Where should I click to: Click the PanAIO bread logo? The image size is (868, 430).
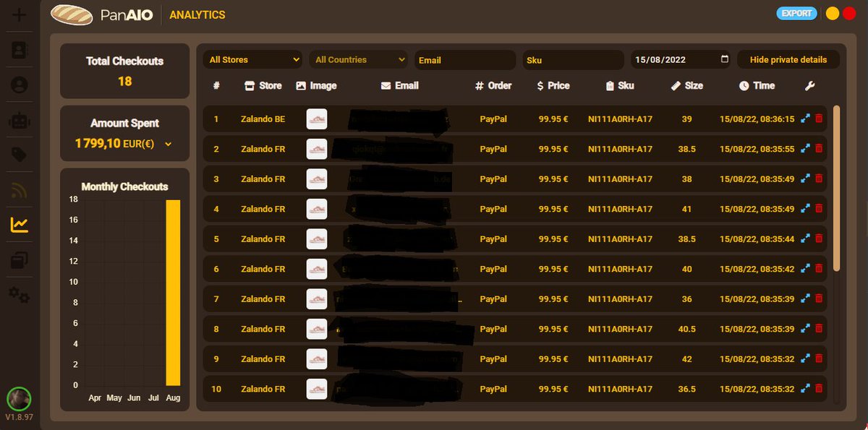(x=72, y=14)
